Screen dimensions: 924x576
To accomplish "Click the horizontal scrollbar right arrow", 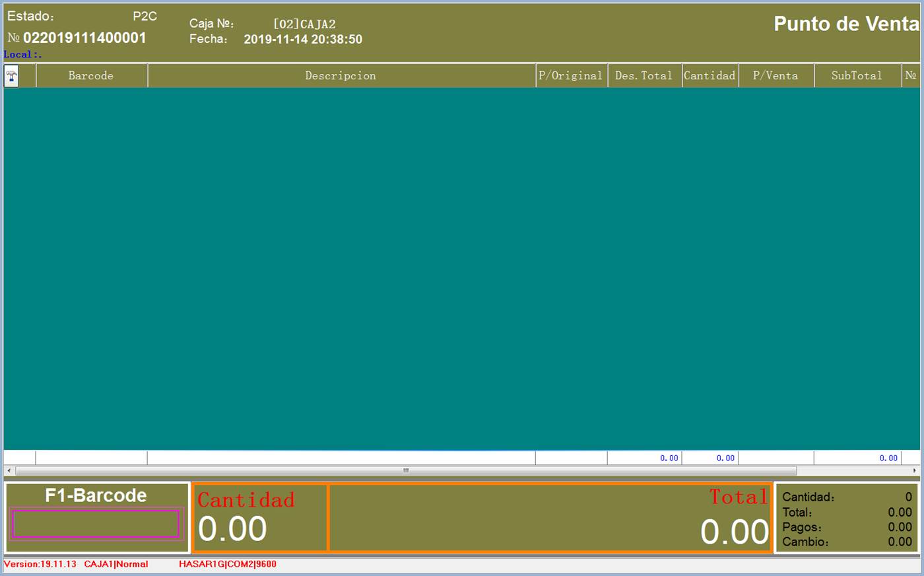I will coord(915,470).
